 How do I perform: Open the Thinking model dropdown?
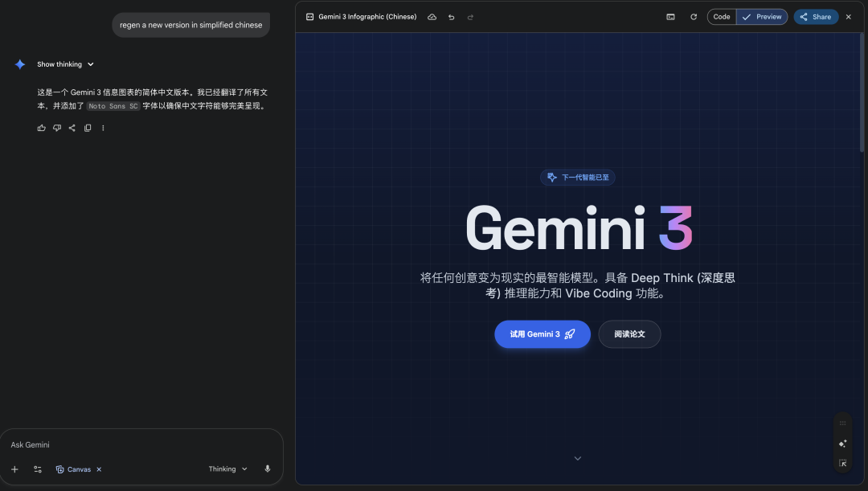(x=228, y=469)
